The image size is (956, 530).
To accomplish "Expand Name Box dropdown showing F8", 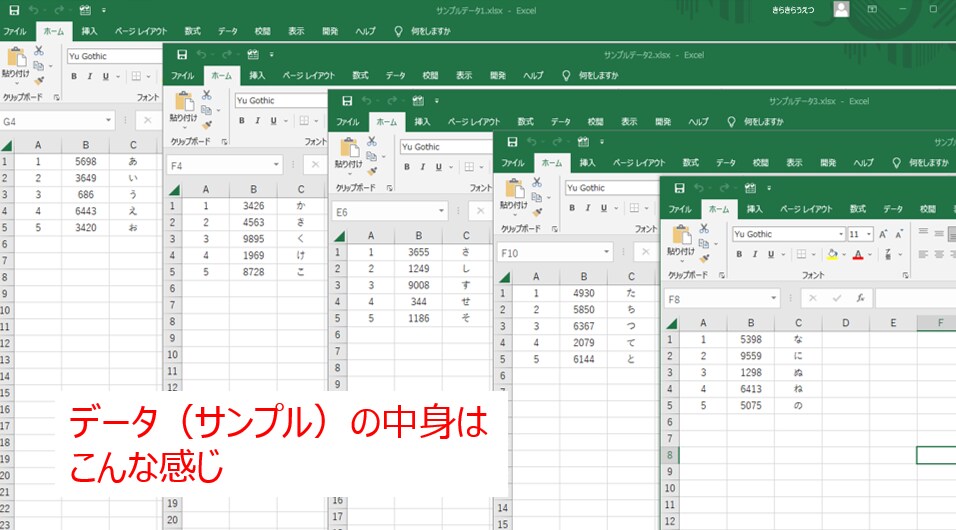I will pos(773,298).
